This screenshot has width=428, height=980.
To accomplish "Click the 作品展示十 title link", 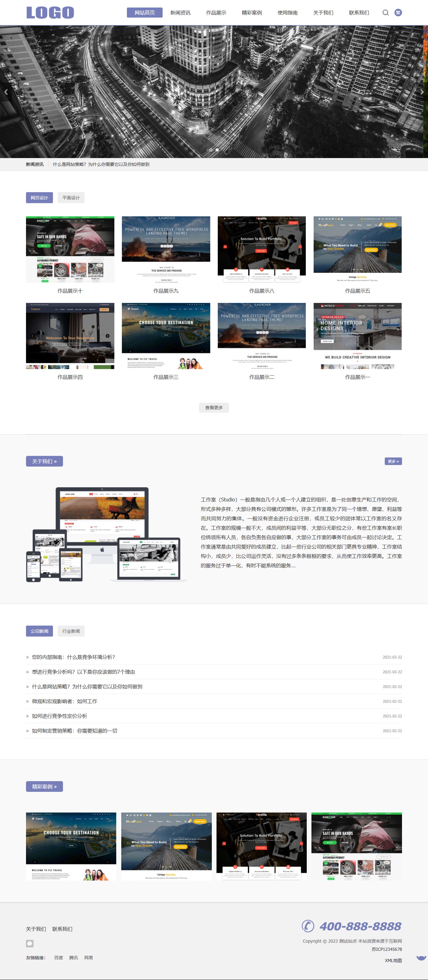I will coord(70,291).
